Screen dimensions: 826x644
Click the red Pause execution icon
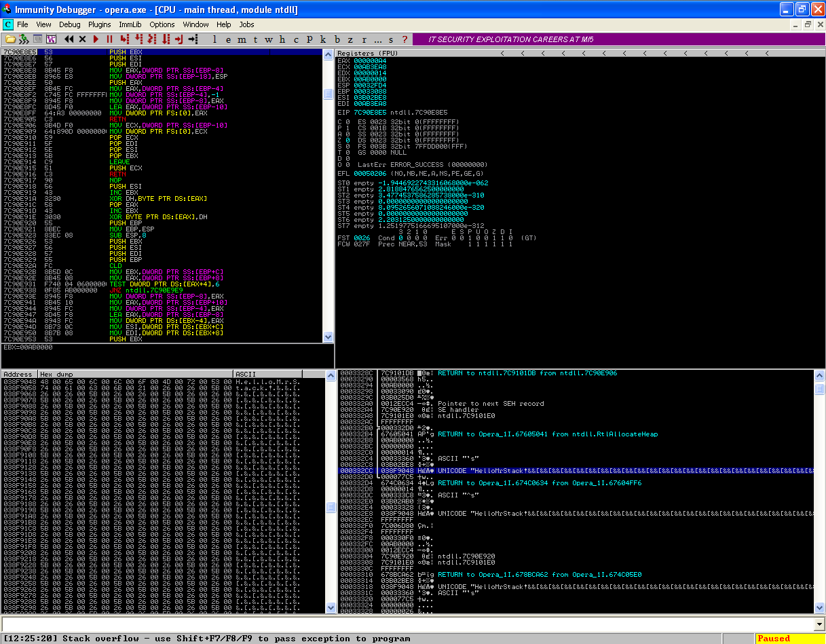[x=109, y=39]
